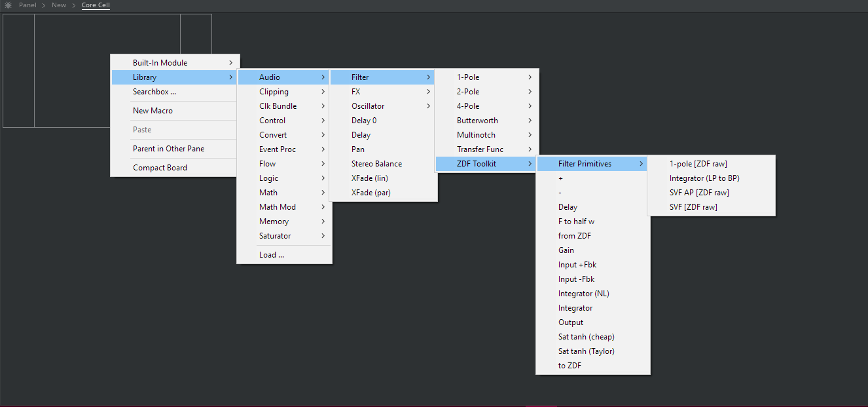This screenshot has height=407, width=868.
Task: Insert the to ZDF module
Action: [x=593, y=366]
